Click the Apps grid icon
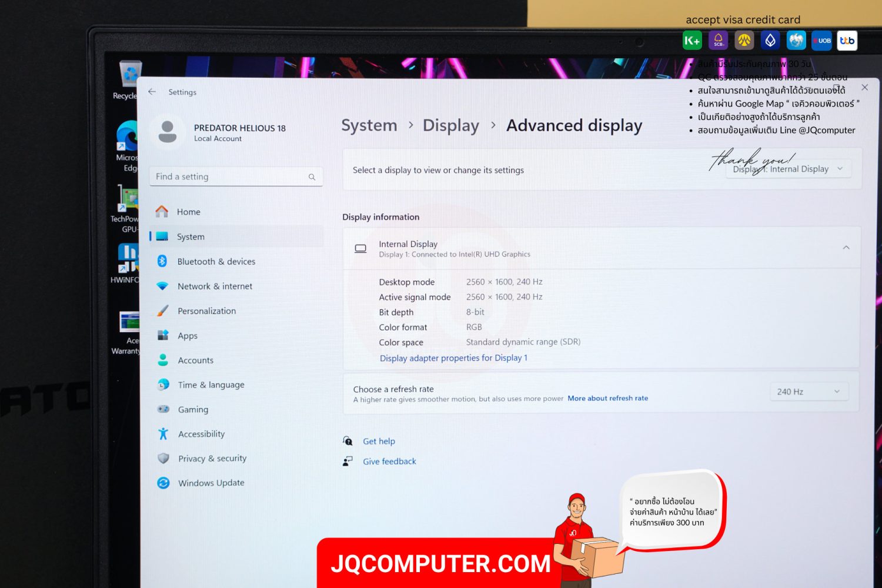The image size is (882, 588). (x=163, y=335)
